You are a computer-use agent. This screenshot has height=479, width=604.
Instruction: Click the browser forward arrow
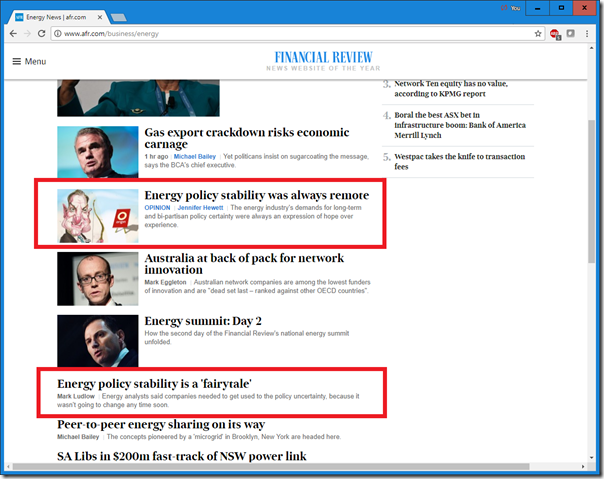tap(27, 34)
